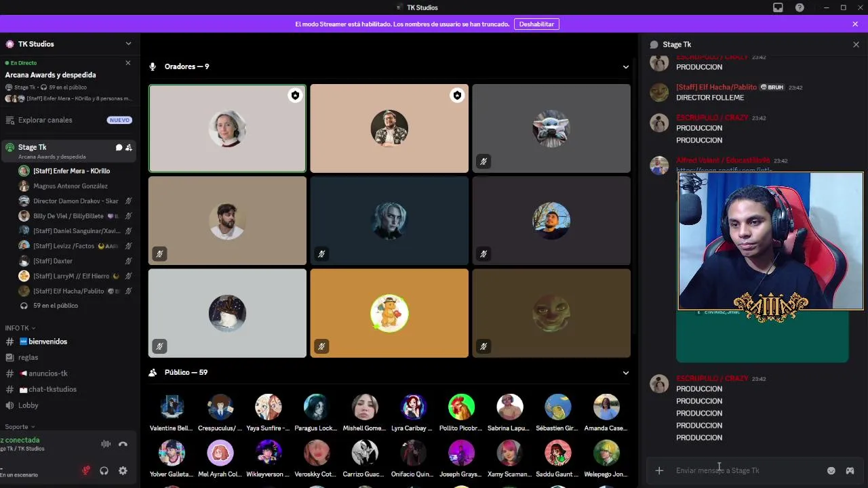Toggle the headphones deafen button
The height and width of the screenshot is (488, 868).
(x=104, y=470)
